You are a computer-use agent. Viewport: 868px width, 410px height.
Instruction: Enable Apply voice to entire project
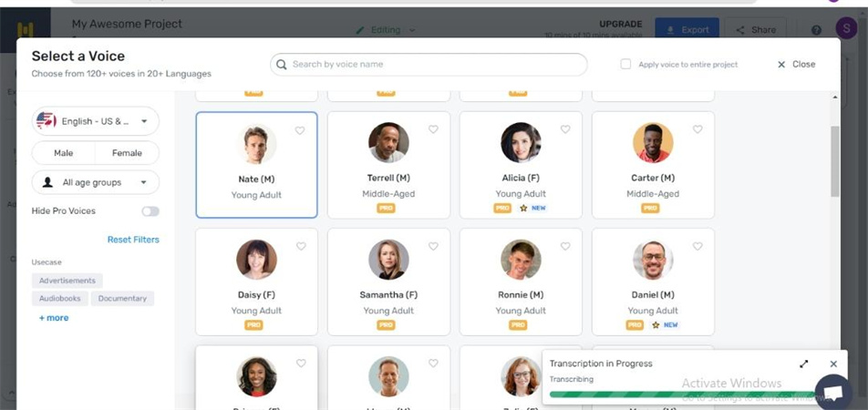coord(625,64)
